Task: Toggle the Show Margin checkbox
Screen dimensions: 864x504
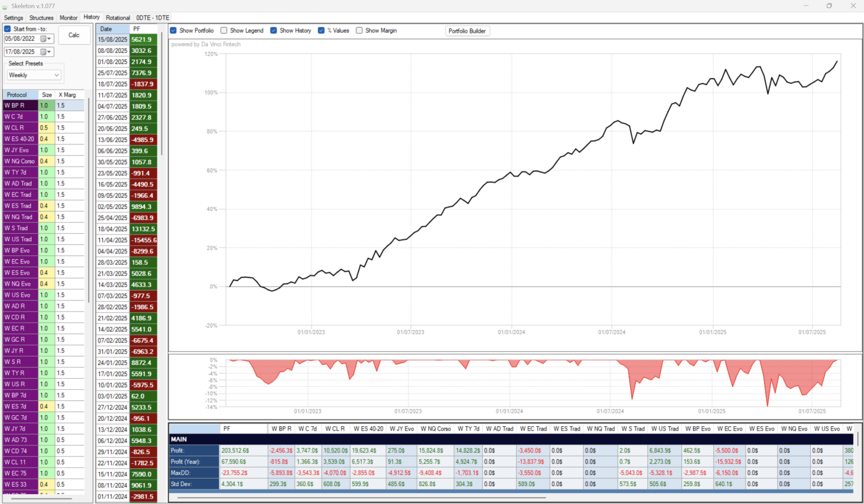Action: 359,30
